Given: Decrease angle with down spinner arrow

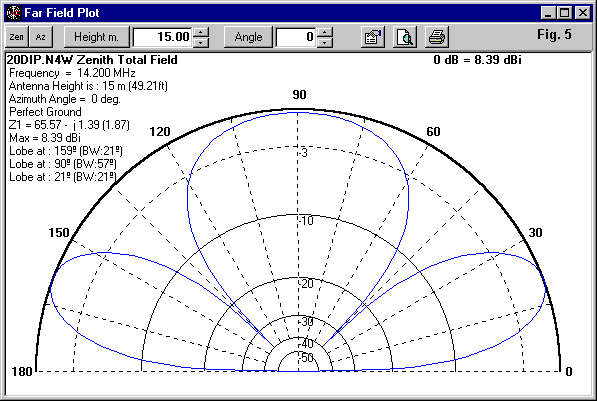Looking at the screenshot, I should pos(325,42).
